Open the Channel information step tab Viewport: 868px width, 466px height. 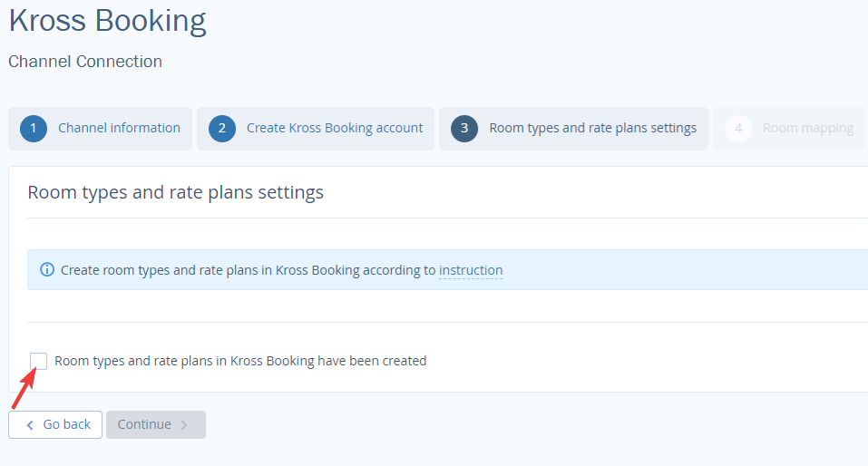tap(100, 129)
